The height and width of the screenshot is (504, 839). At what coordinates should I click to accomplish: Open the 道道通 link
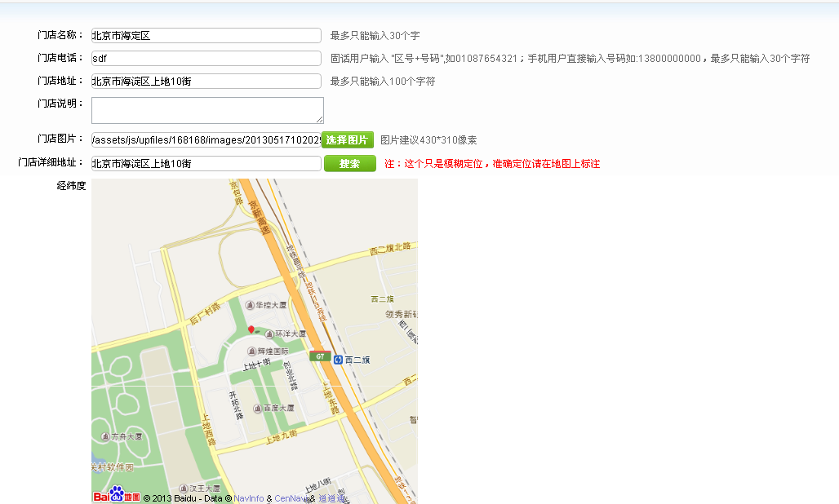pyautogui.click(x=332, y=498)
